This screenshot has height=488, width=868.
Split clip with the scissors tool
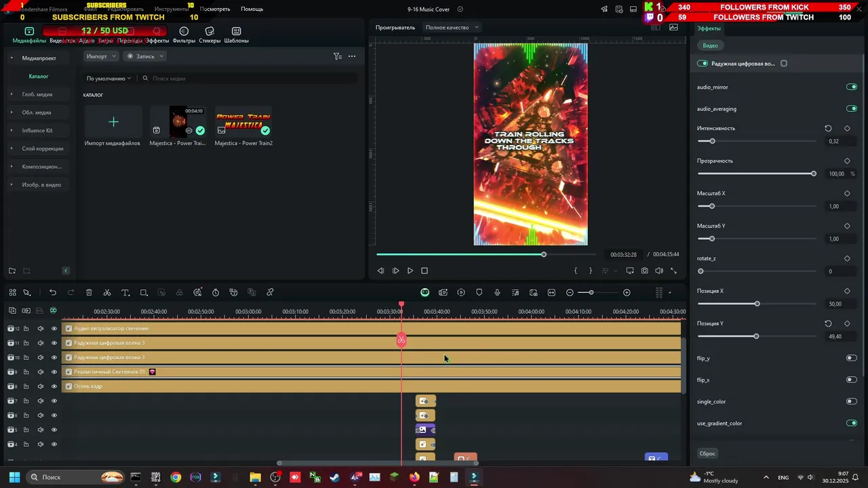click(x=107, y=293)
